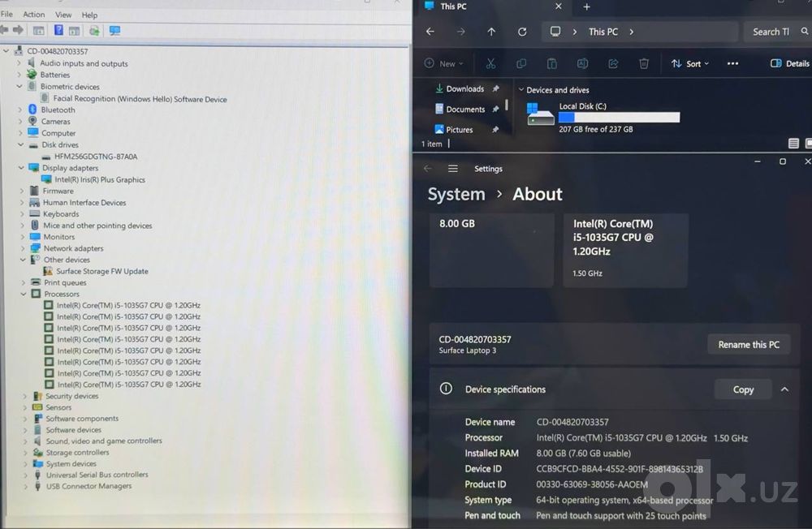
Task: Click the scan for hardware changes monitor icon
Action: pos(114,31)
